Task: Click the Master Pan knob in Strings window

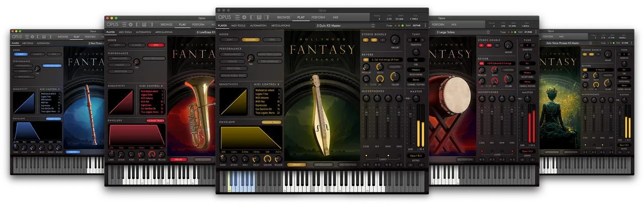Action: [416, 98]
